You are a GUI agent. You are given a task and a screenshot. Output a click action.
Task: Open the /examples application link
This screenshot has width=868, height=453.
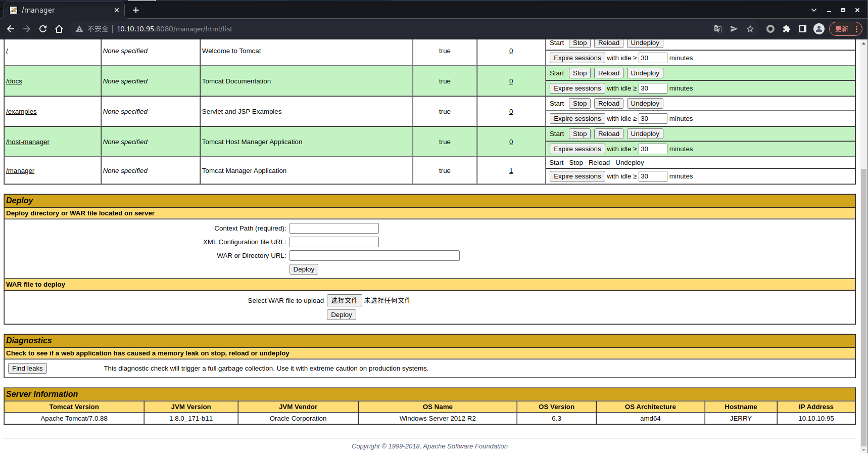[21, 112]
